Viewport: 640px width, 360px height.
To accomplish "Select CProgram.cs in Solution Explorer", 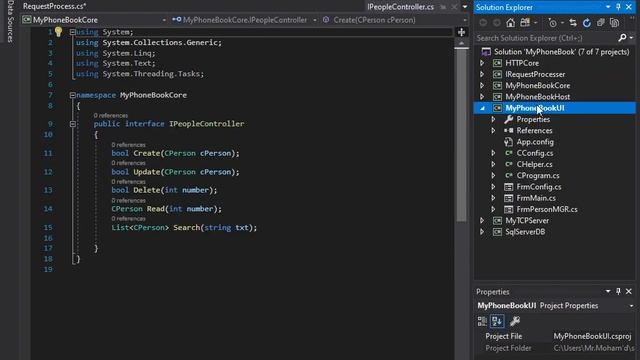I will (538, 176).
